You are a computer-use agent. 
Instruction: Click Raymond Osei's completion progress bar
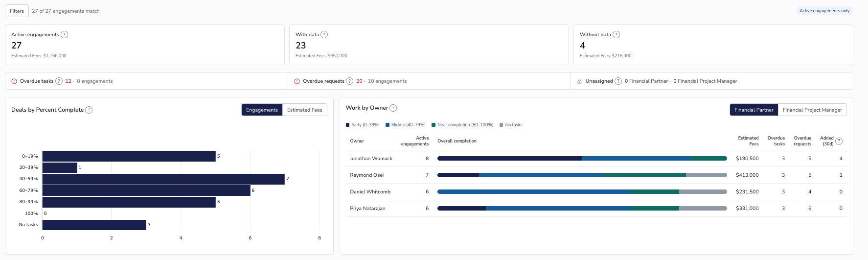pyautogui.click(x=582, y=175)
